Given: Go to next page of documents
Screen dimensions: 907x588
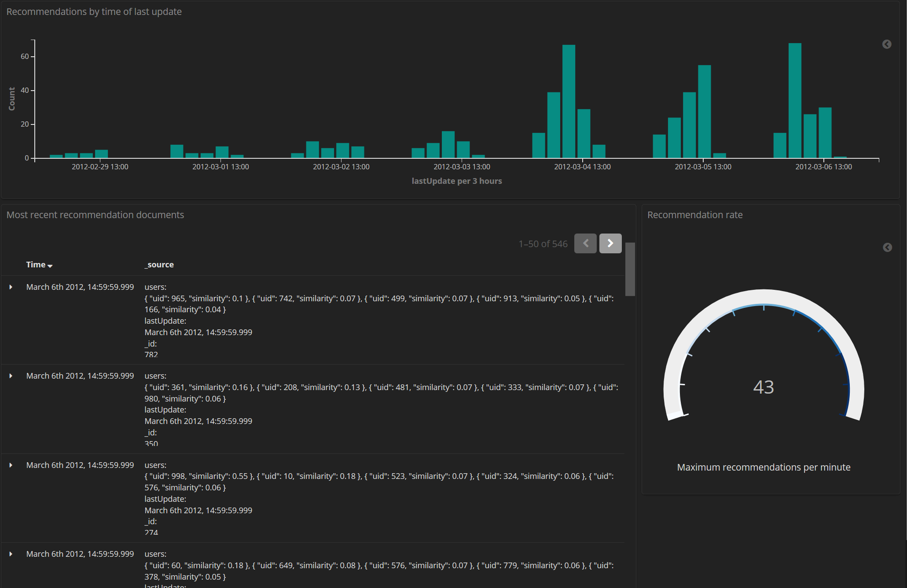Looking at the screenshot, I should click(x=610, y=243).
